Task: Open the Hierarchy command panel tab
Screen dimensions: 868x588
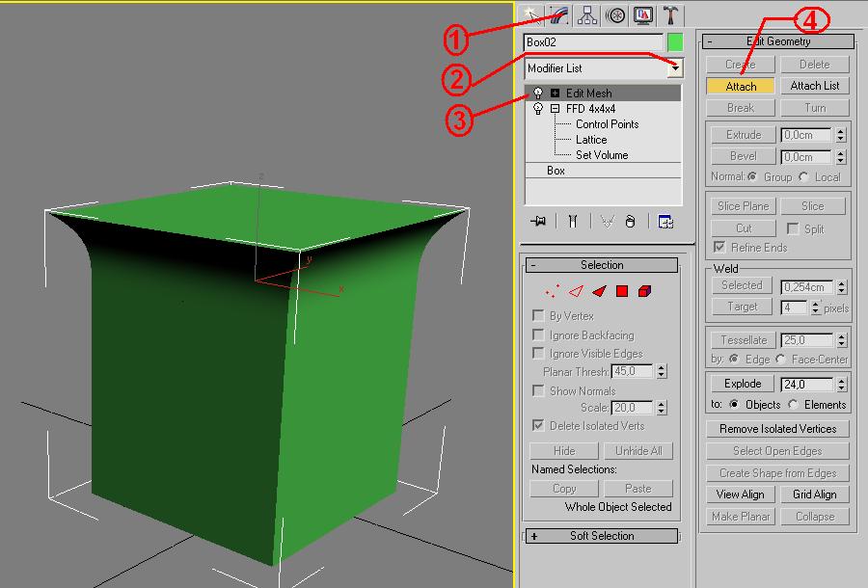Action: tap(587, 15)
